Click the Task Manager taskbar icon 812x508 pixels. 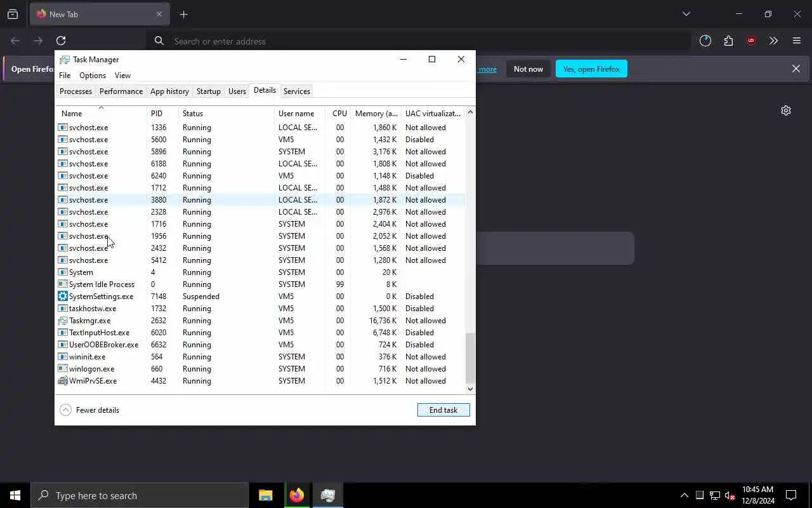click(x=328, y=495)
